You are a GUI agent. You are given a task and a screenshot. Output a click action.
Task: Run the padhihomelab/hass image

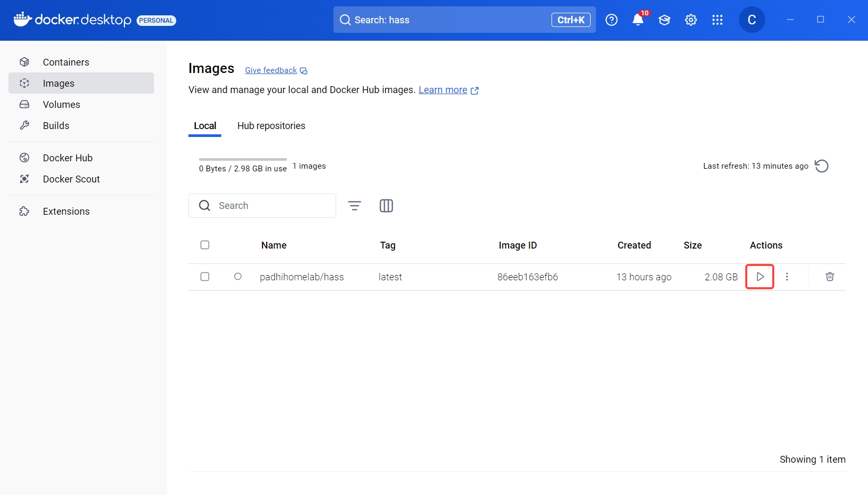[x=759, y=277]
